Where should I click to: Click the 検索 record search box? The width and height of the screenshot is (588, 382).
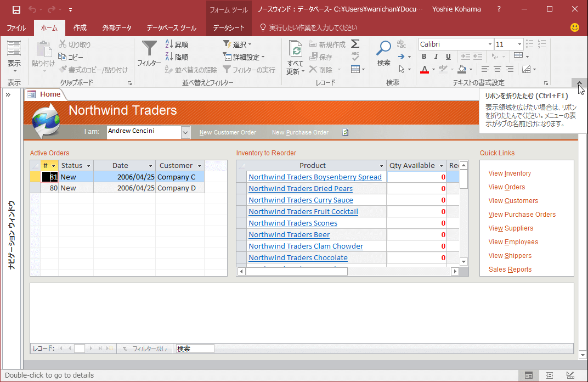click(195, 349)
